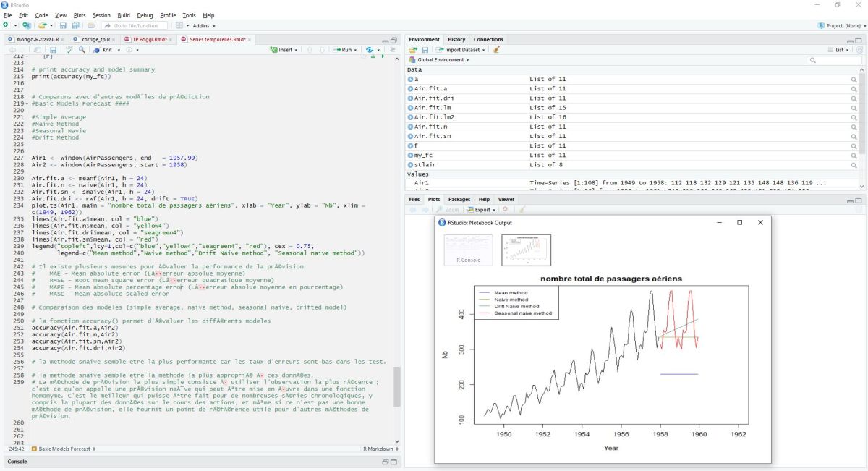
Task: Open the workspace panes layout icon
Action: [x=179, y=25]
